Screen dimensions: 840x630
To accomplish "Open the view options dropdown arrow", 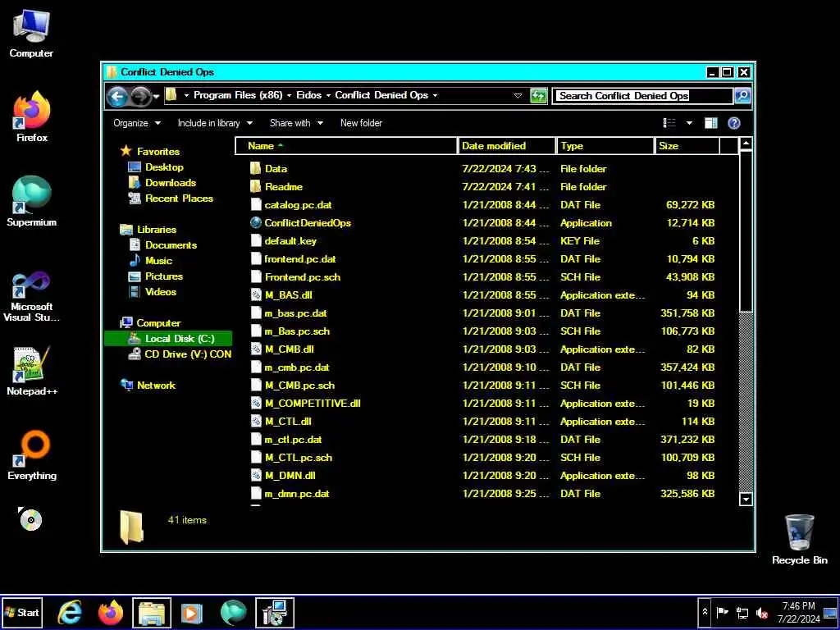I will coord(689,123).
